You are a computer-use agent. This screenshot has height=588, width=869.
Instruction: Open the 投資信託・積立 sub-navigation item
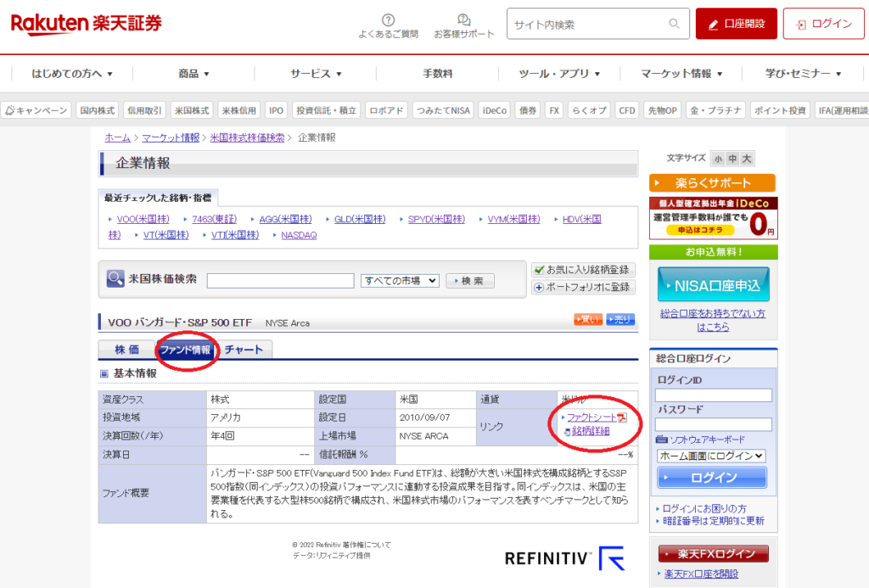click(x=326, y=110)
